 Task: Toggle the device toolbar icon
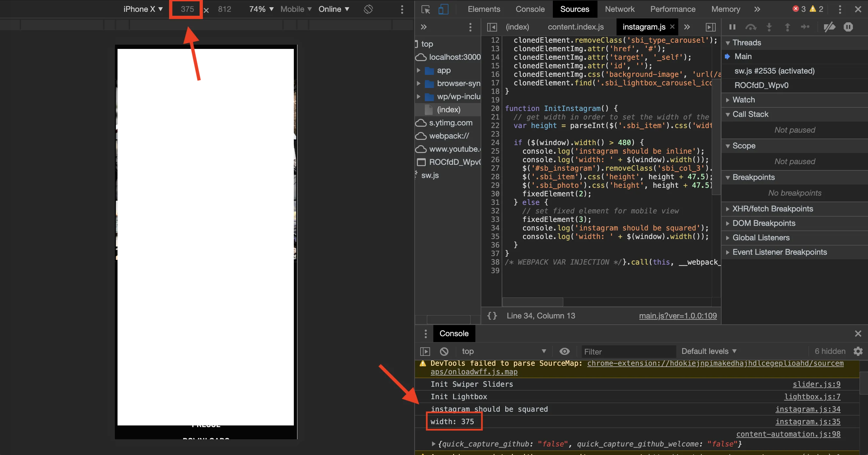(443, 10)
